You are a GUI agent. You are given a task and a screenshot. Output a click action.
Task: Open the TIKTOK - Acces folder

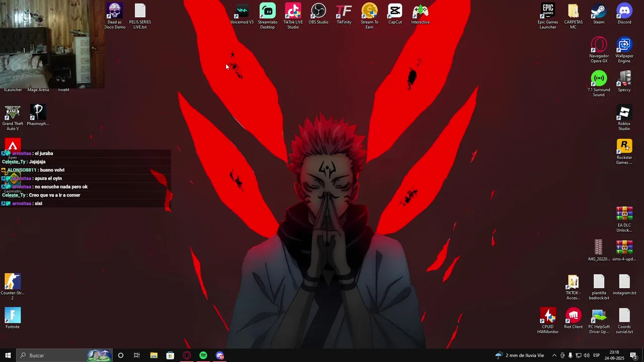[x=574, y=287]
